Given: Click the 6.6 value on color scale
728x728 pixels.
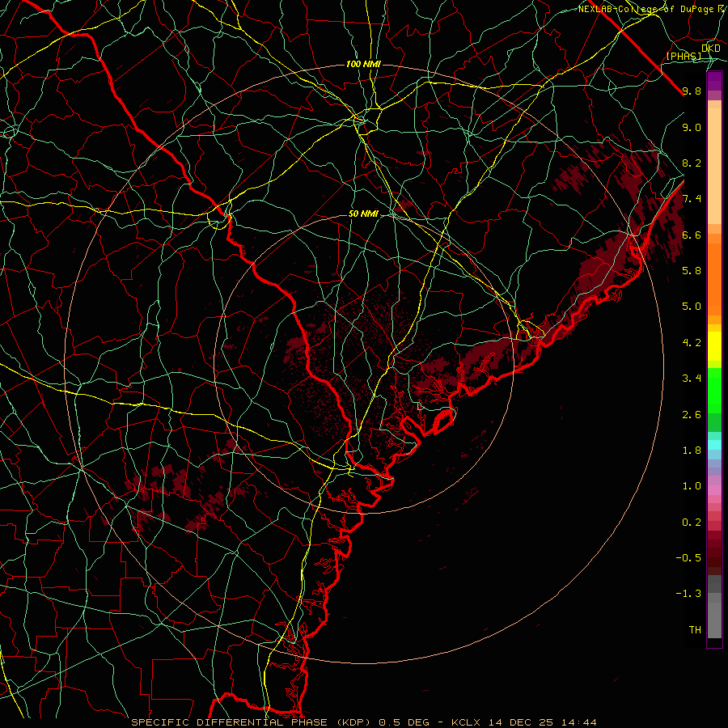Looking at the screenshot, I should point(692,235).
